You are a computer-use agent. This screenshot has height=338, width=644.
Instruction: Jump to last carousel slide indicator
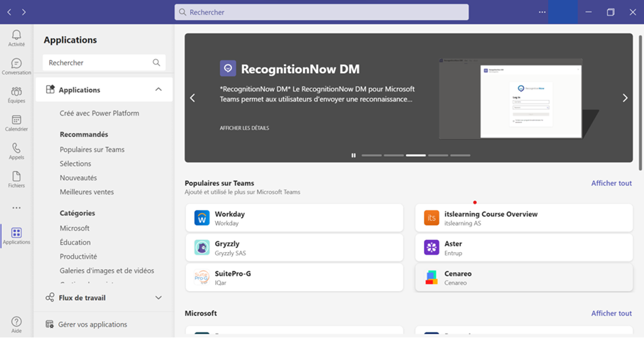(x=460, y=156)
